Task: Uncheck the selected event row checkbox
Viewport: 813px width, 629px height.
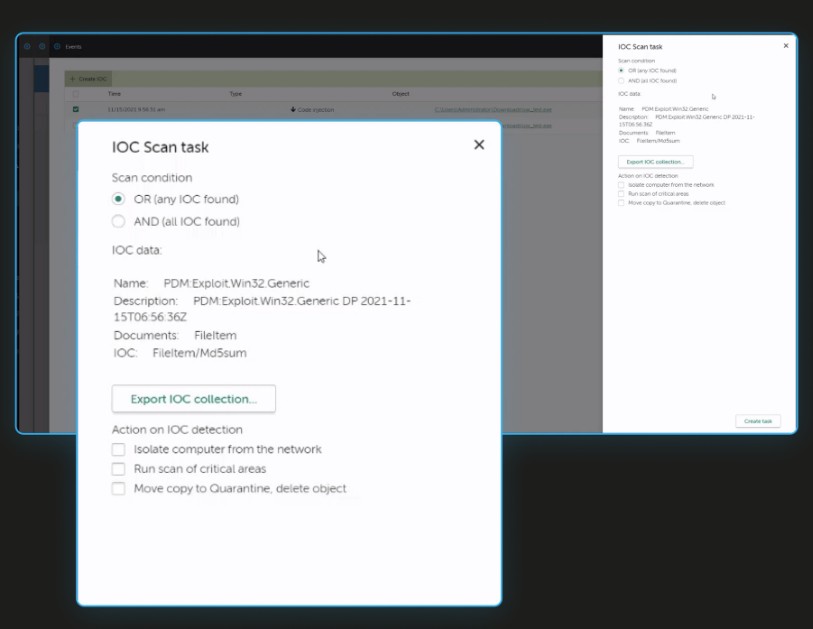Action: [x=76, y=109]
